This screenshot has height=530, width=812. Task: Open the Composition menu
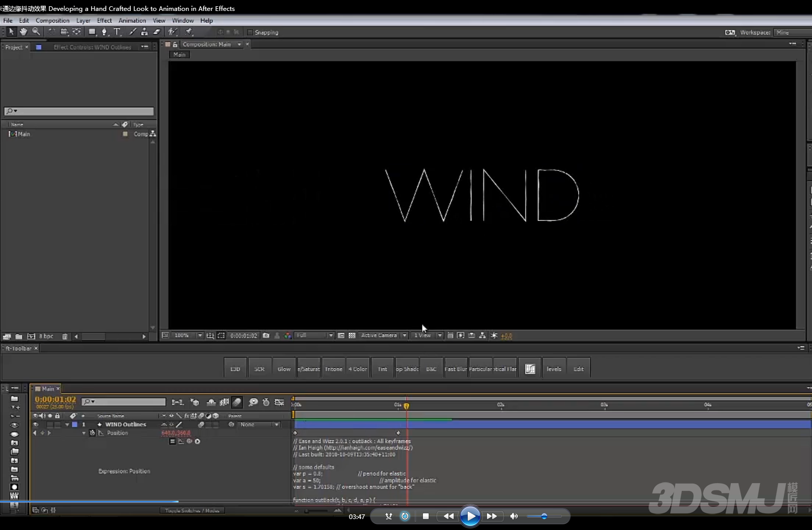coord(52,21)
